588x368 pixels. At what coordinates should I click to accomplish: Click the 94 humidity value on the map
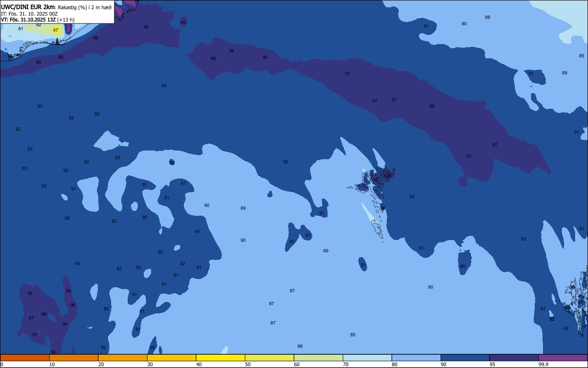pos(164,86)
